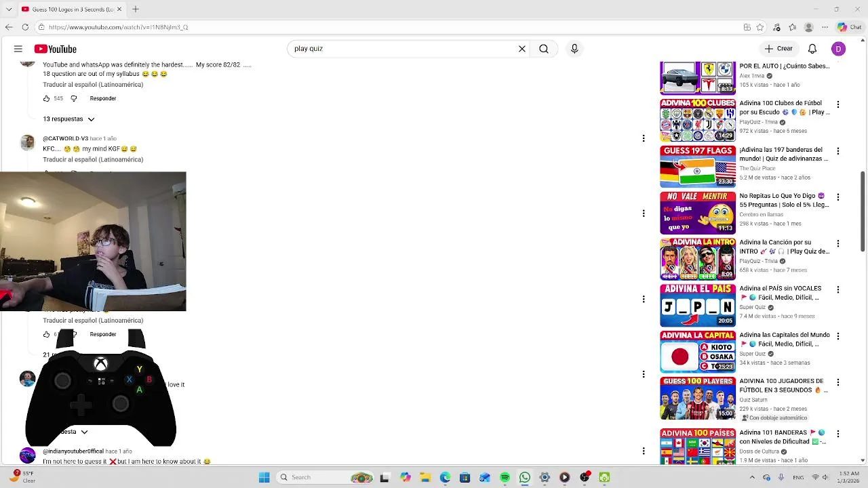The width and height of the screenshot is (868, 488).
Task: Open the YouTube hamburger guide menu
Action: 18,49
